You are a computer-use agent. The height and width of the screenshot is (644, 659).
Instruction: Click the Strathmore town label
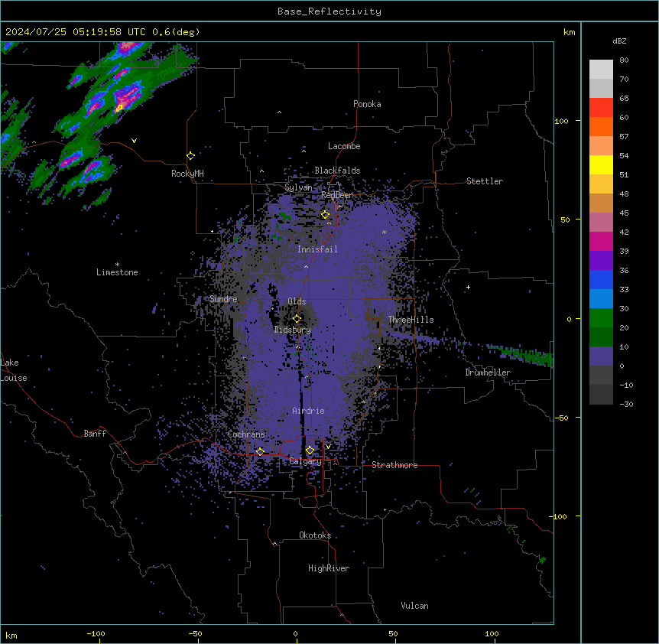pos(394,465)
